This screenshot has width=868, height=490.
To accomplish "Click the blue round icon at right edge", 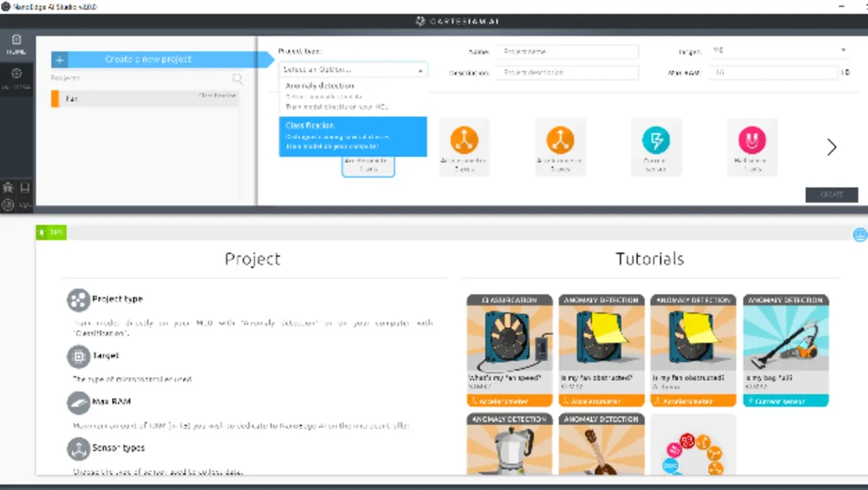I will click(860, 234).
